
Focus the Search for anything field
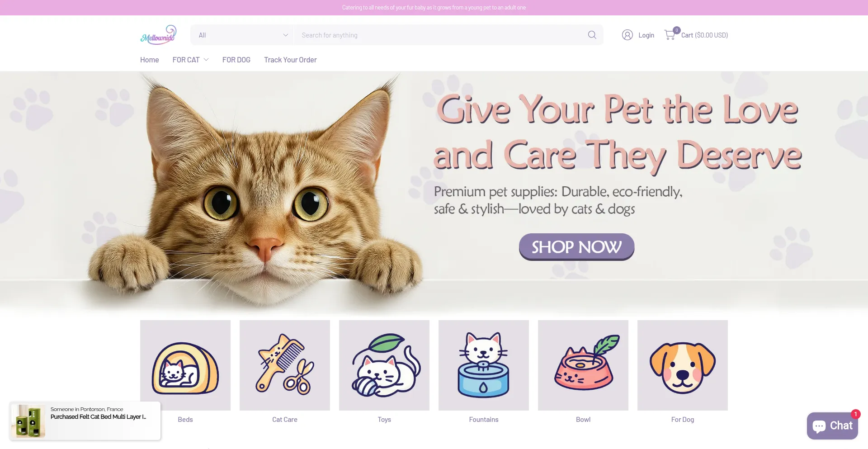[441, 35]
